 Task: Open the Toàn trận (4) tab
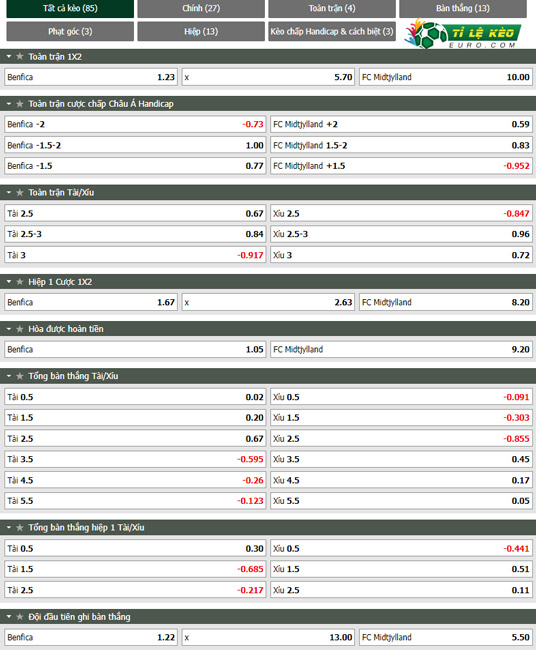[332, 8]
